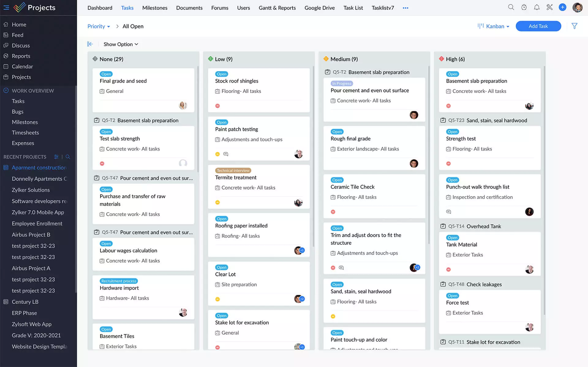Screen dimensions: 588x367
Task: Click the hamburger menu icon
Action: click(6, 8)
